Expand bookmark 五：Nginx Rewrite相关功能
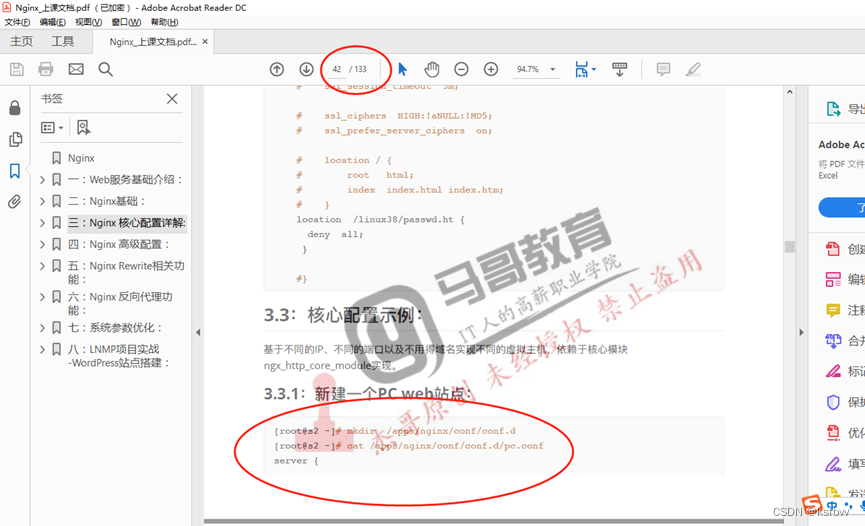865x526 pixels. tap(42, 266)
